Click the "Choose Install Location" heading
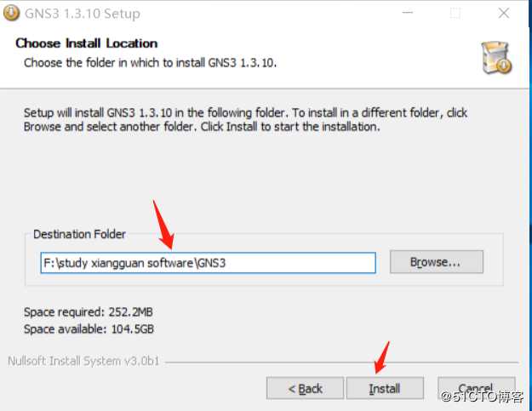Image resolution: width=532 pixels, height=411 pixels. coord(86,43)
